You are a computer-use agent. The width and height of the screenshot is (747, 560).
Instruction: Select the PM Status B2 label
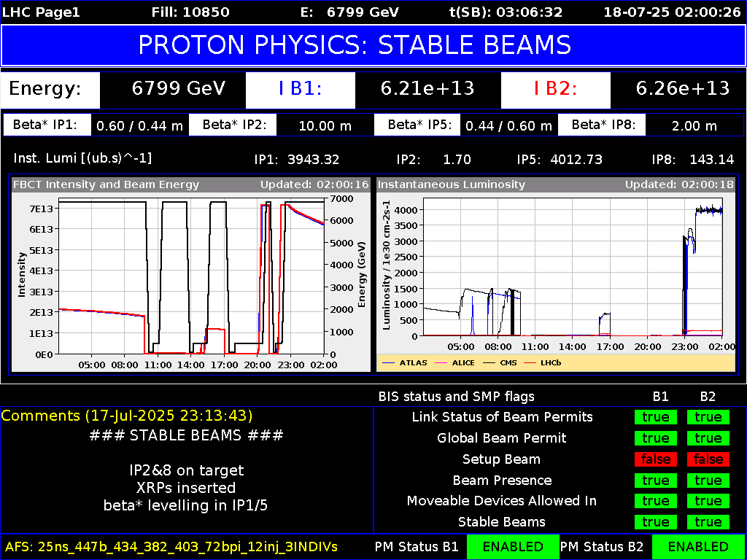pyautogui.click(x=602, y=546)
